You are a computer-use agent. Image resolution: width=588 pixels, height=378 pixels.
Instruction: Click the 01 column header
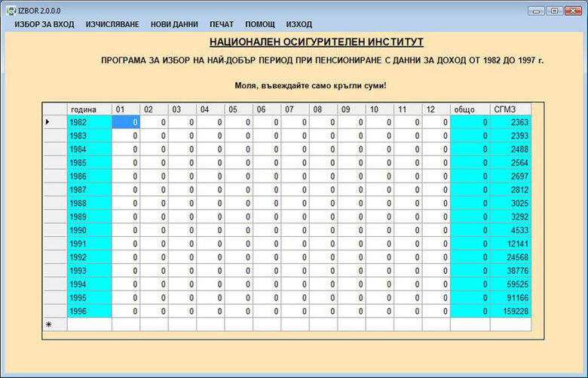tap(126, 109)
